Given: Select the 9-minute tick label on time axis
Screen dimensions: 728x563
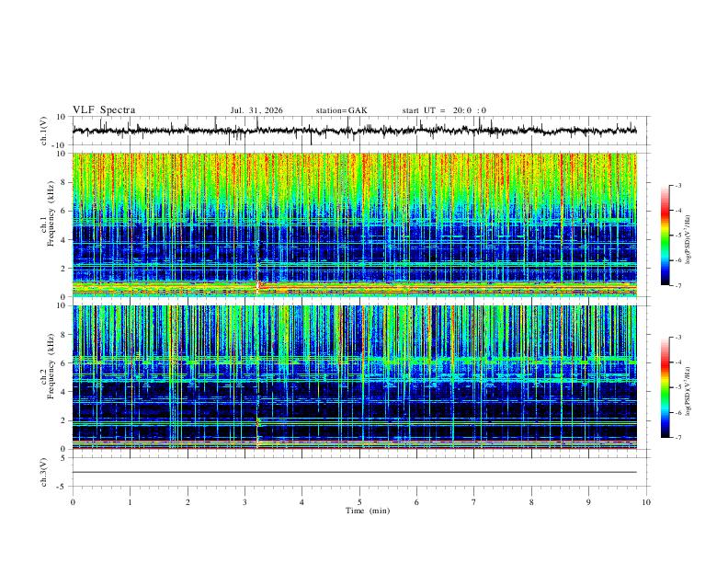Looking at the screenshot, I should pos(588,502).
